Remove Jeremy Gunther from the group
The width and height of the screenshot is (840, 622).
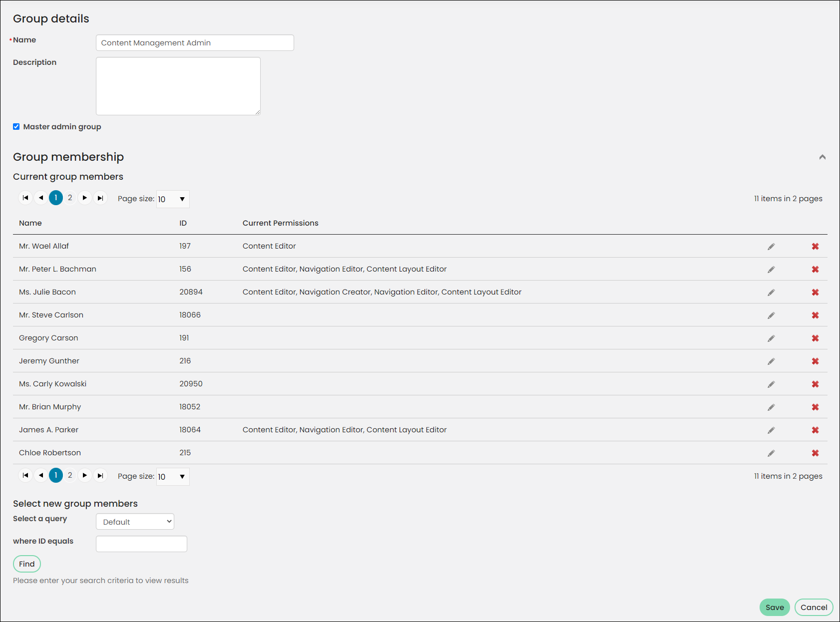[815, 361]
